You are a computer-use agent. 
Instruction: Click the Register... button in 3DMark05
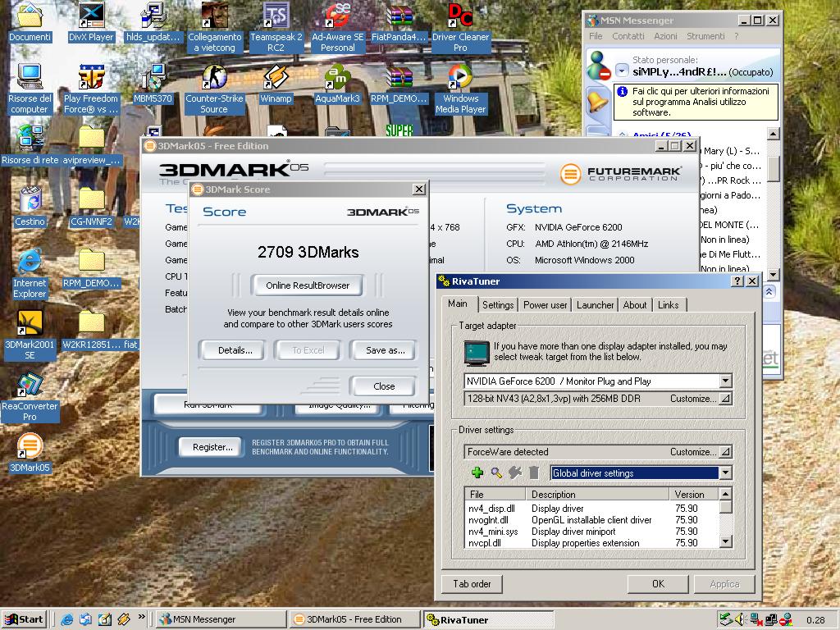(212, 447)
